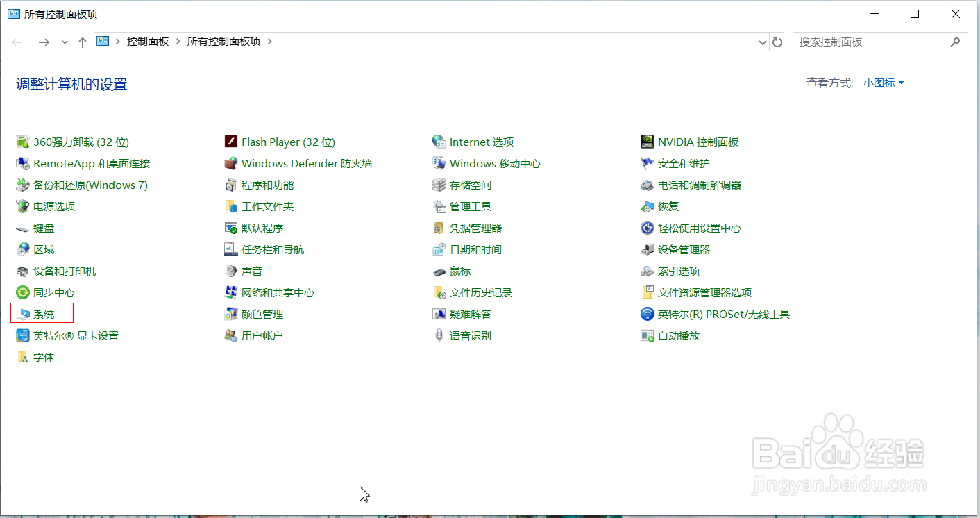The width and height of the screenshot is (980, 518).
Task: Open the 备份和还原(Windows 7) icon
Action: pyautogui.click(x=23, y=185)
